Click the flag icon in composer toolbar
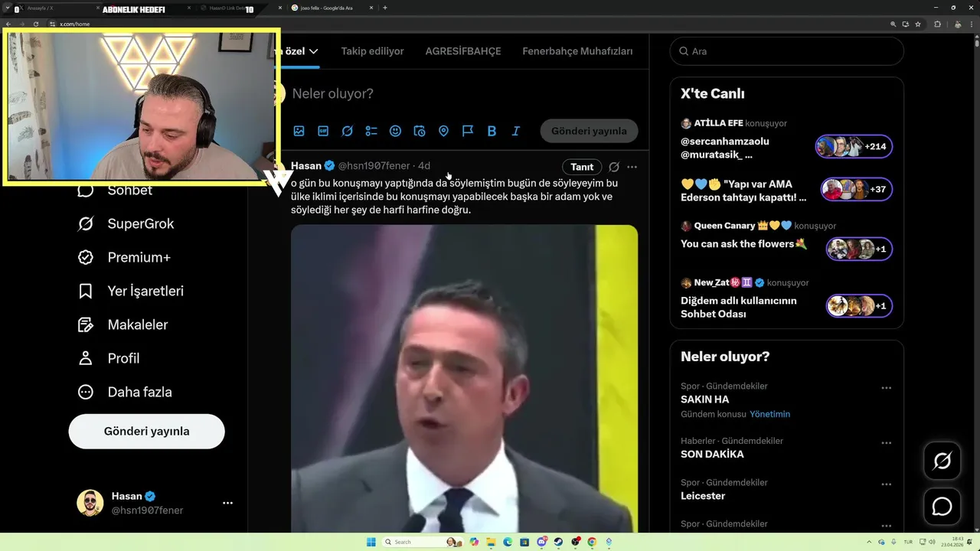Screen dimensions: 980x551 pos(468,131)
